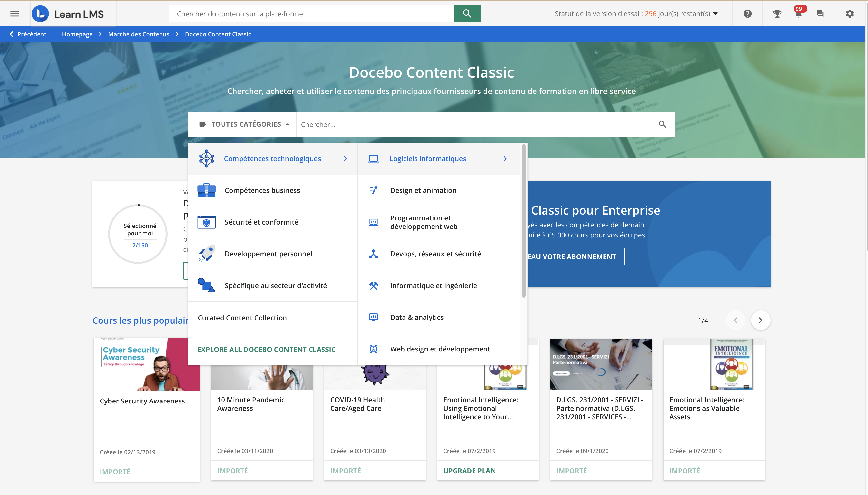Click the Précédent back button
868x495 pixels.
click(28, 34)
